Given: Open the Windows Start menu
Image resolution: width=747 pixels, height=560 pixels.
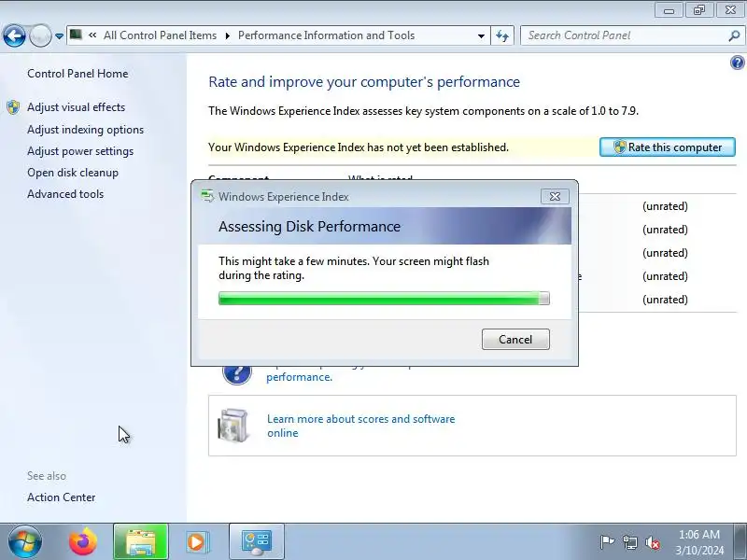Looking at the screenshot, I should [x=25, y=541].
